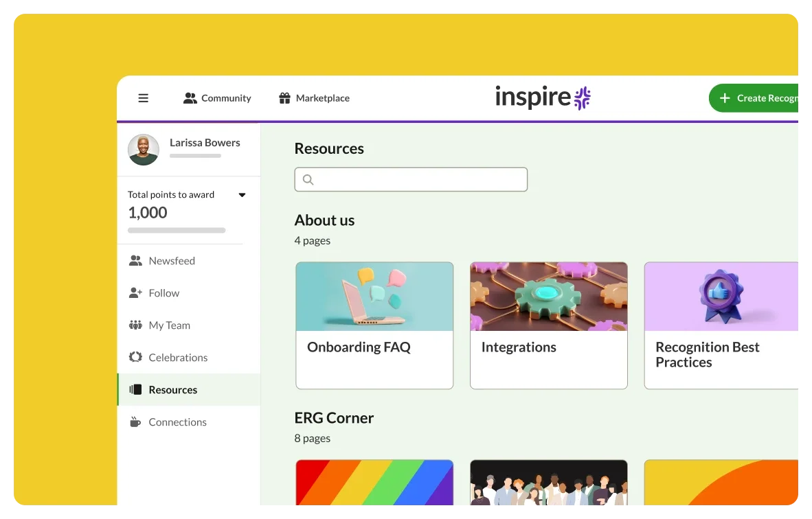Click the My Team group icon
The height and width of the screenshot is (519, 812).
click(x=135, y=325)
